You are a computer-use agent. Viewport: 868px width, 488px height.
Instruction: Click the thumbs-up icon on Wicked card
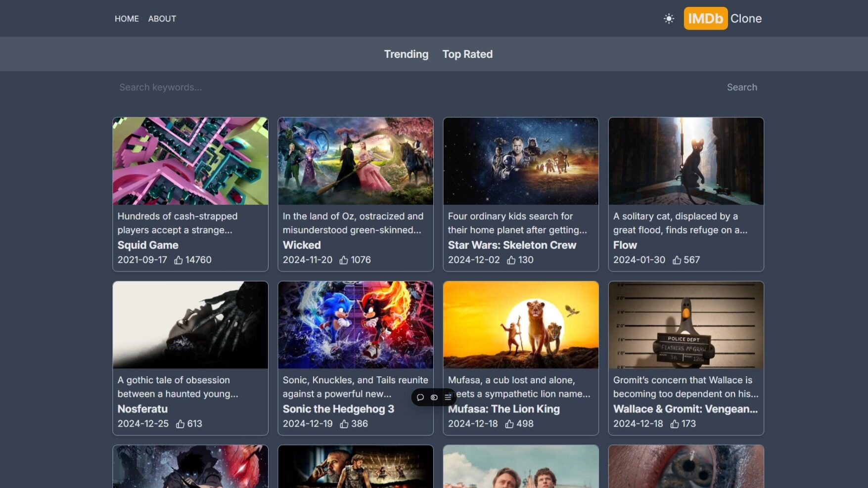click(344, 260)
